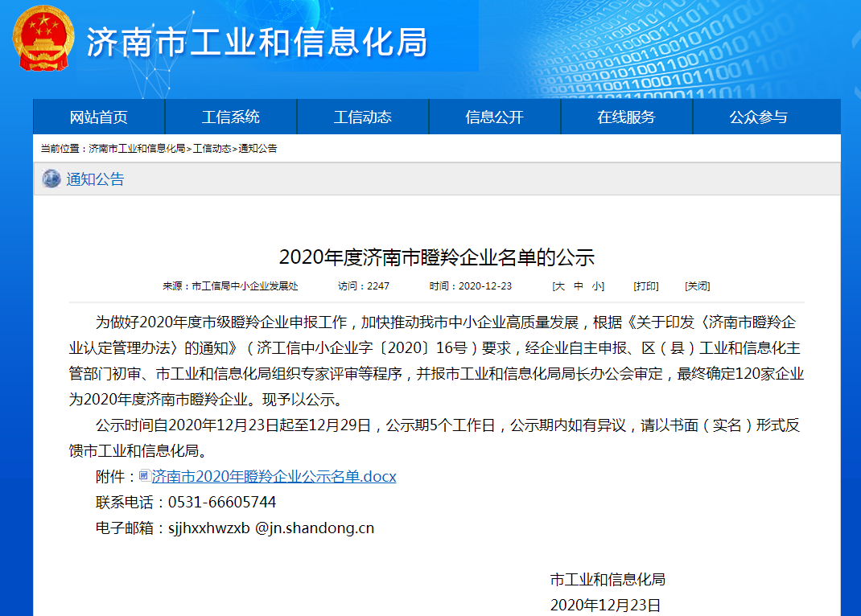Select 信息公开 in the navigation bar
Screen dimensions: 861x616
pos(495,117)
